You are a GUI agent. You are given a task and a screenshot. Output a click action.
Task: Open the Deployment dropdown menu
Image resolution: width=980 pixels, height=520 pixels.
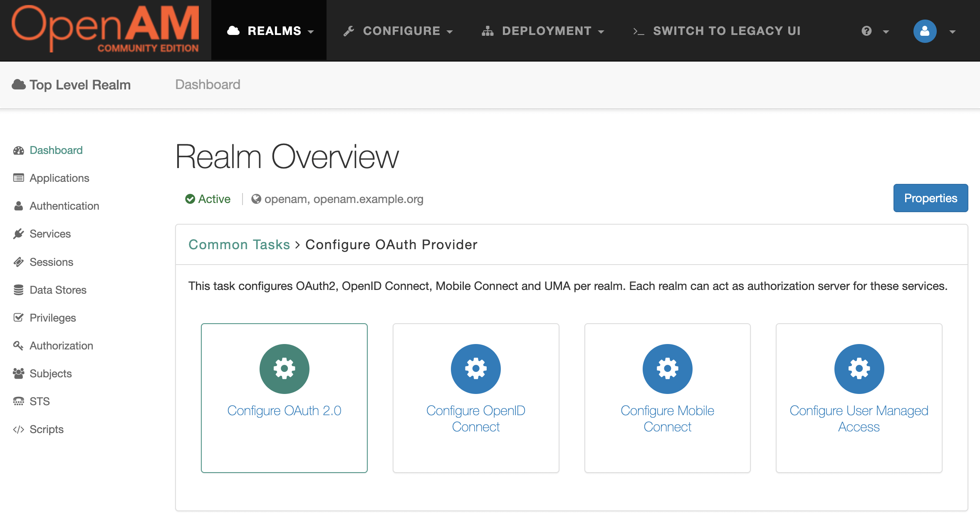pyautogui.click(x=543, y=31)
